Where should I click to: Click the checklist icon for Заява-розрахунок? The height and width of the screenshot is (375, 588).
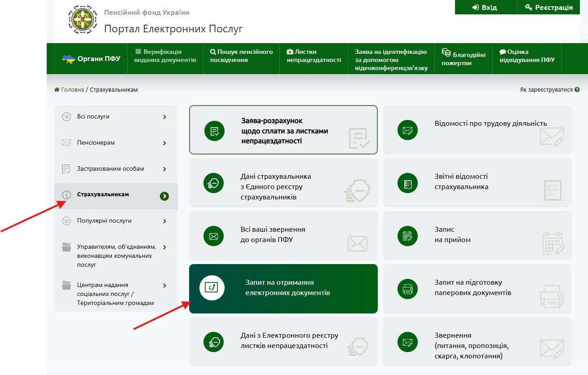click(214, 131)
